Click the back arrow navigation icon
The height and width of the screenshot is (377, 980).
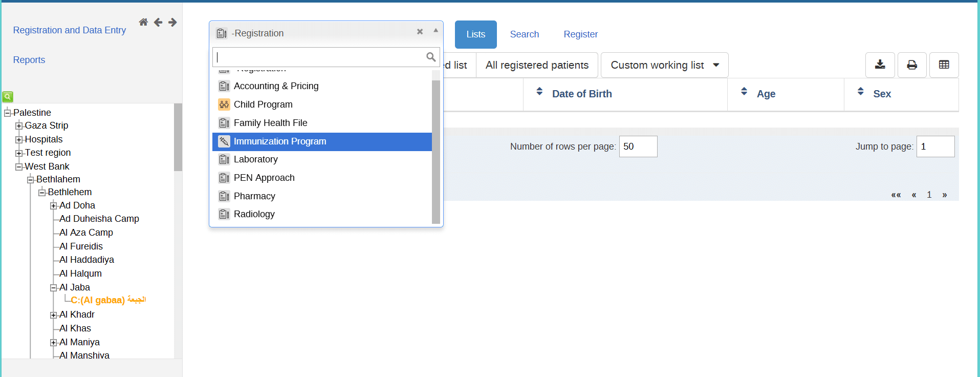pos(158,22)
